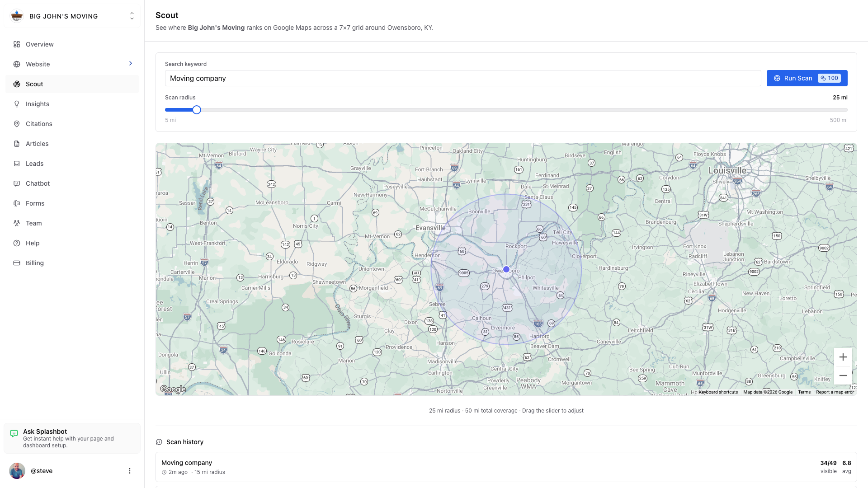Open the Terms link on the map
The image size is (868, 488).
[x=804, y=392]
